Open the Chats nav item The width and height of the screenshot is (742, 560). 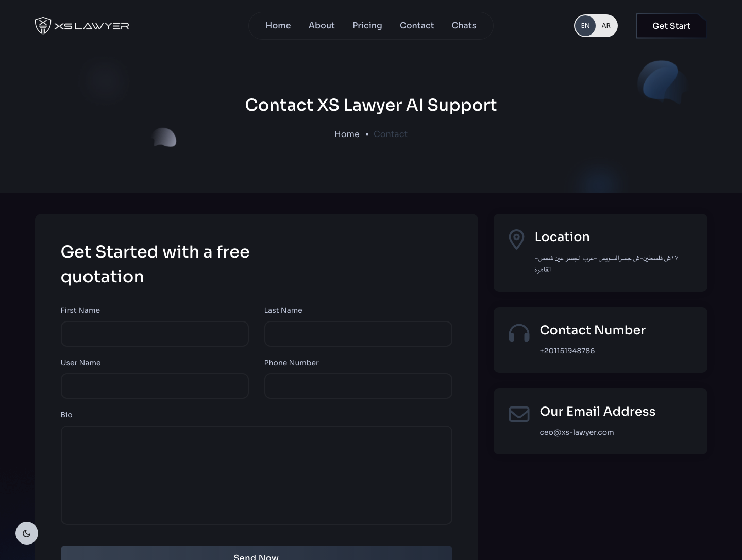(x=464, y=25)
